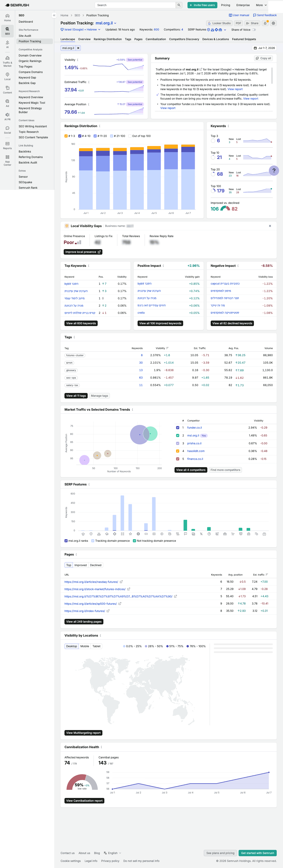Sort Pages table by Est. traffic

[260, 575]
